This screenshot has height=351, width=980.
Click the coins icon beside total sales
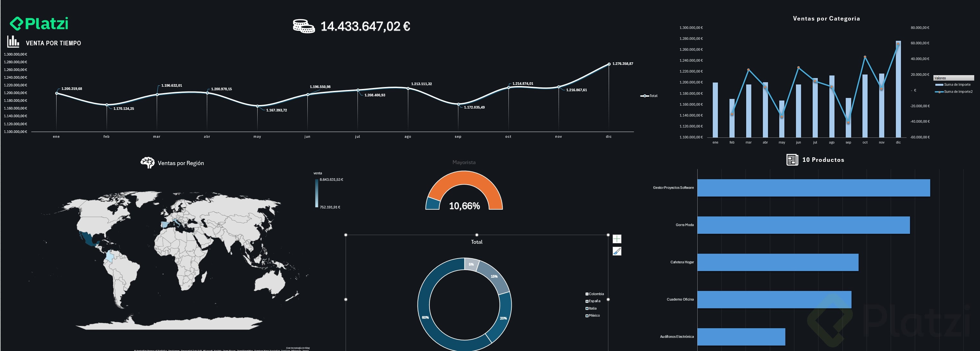[x=303, y=26]
